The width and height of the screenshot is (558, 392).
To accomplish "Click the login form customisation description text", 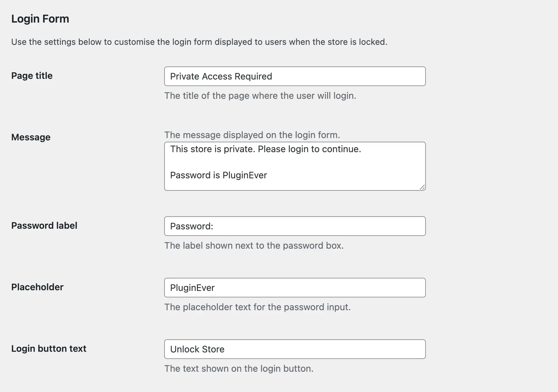I will coord(200,42).
